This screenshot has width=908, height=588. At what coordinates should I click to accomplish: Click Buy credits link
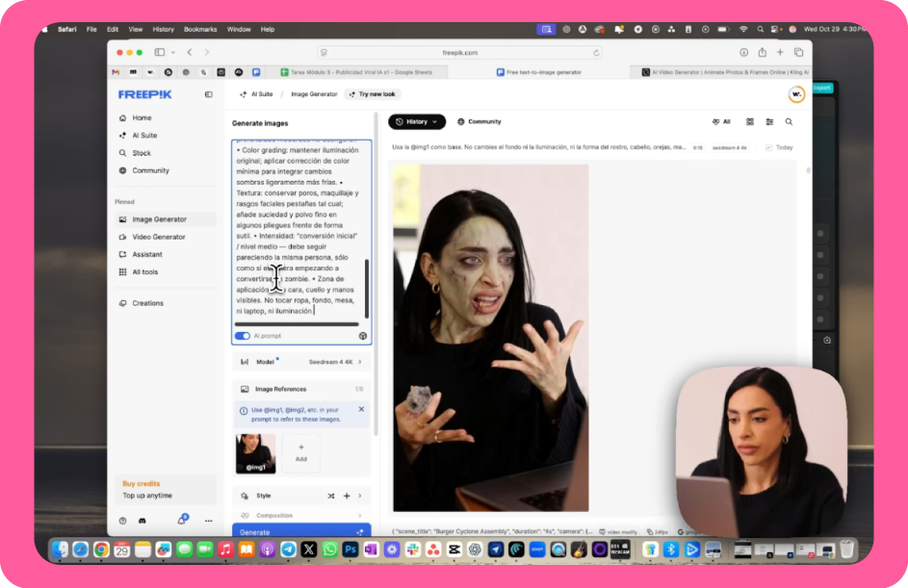point(141,484)
